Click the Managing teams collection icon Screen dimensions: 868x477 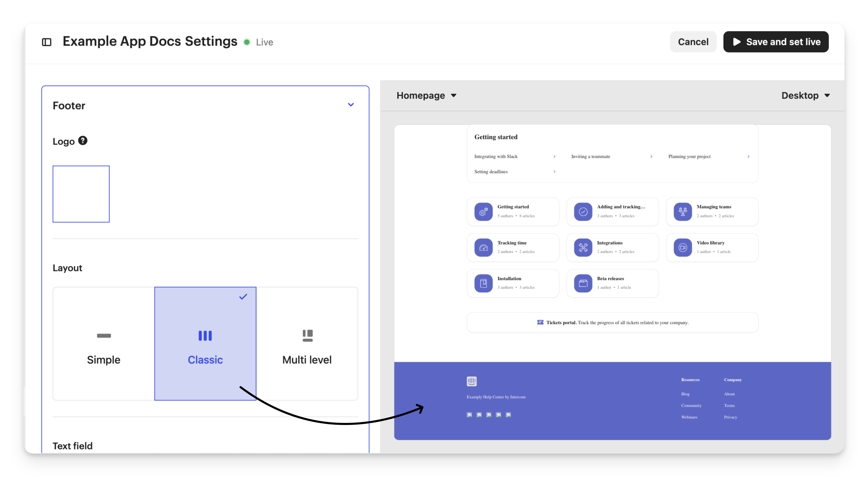[683, 212]
